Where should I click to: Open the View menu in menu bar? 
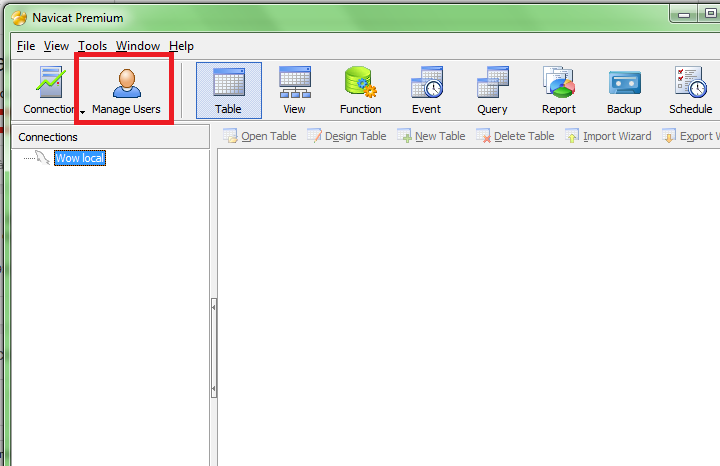[x=56, y=46]
